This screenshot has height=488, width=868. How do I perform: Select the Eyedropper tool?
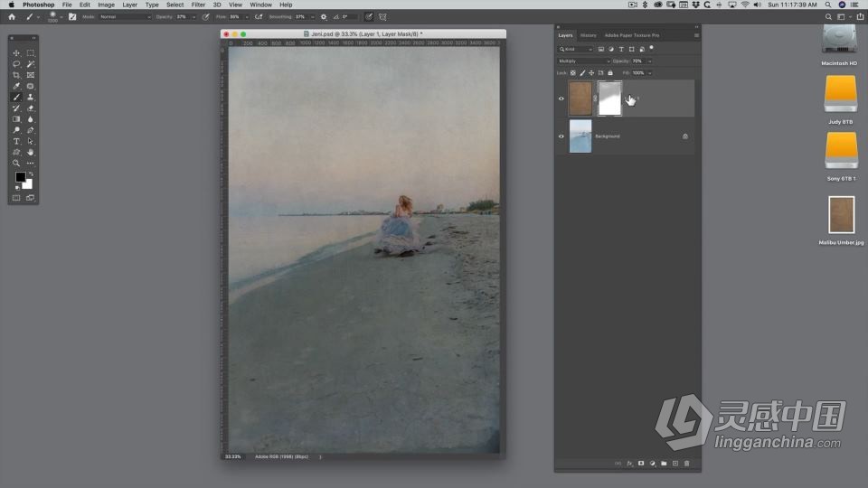tap(16, 87)
